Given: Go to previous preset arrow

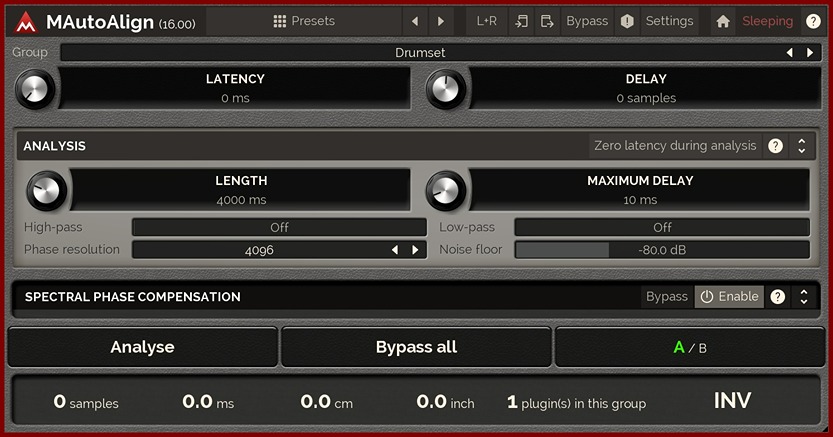Looking at the screenshot, I should pos(415,21).
